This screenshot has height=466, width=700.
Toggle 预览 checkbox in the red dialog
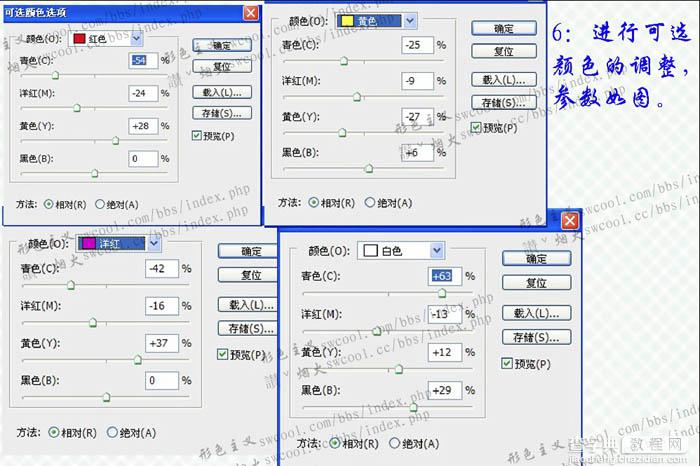(197, 135)
